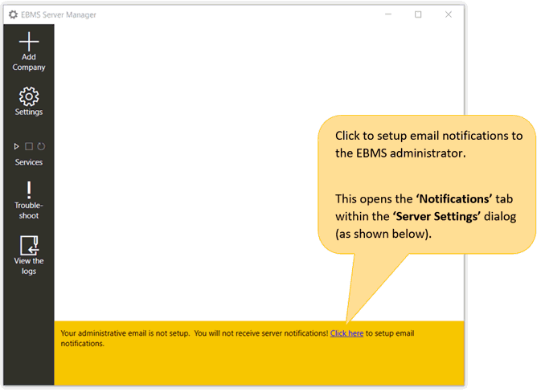Open Troubleshoot via the exclamation mark icon
The image size is (541, 392).
29,190
